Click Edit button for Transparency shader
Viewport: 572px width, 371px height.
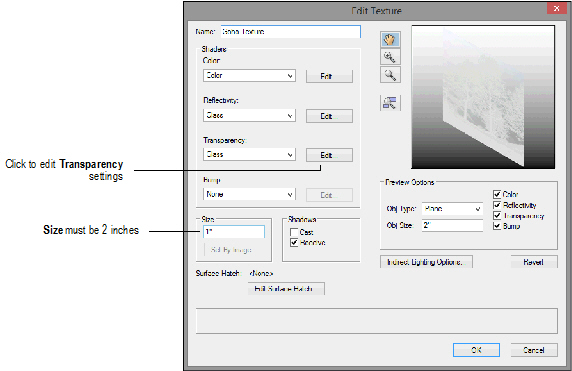coord(329,155)
